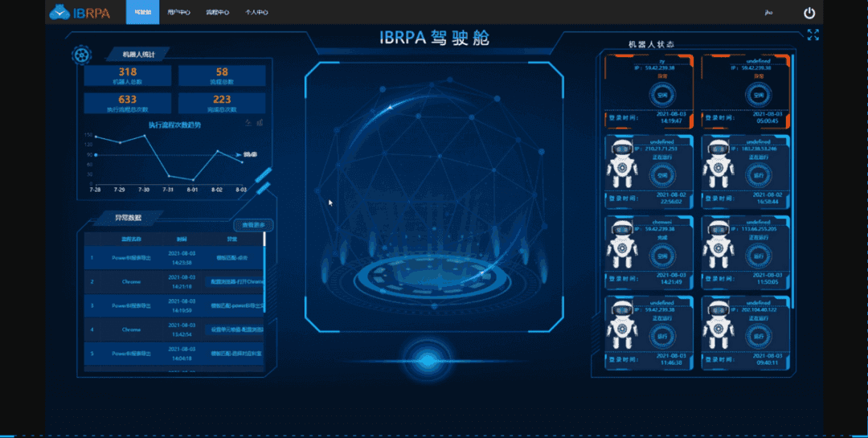Click robot icon on 183.238.53.246 card
Image resolution: width=868 pixels, height=438 pixels.
718,163
